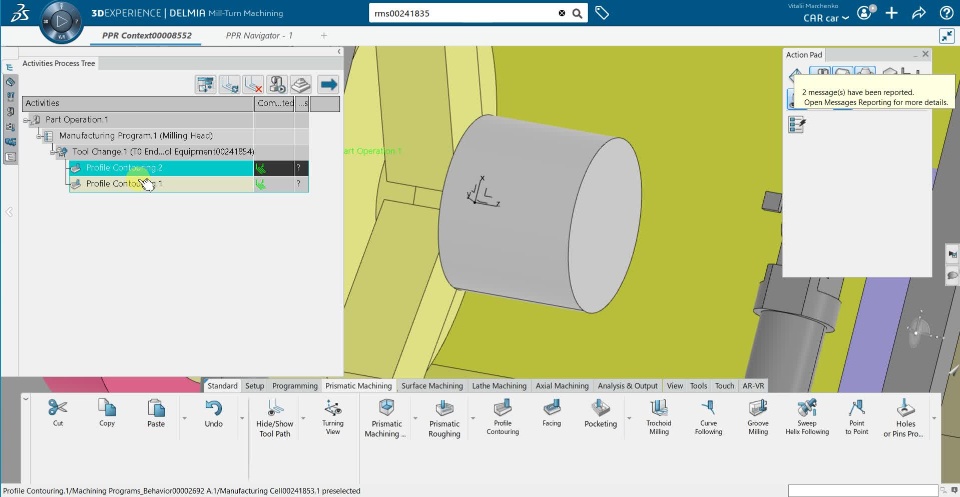The width and height of the screenshot is (960, 497).
Task: Switch to the Analysis & Output tab
Action: [x=628, y=386]
